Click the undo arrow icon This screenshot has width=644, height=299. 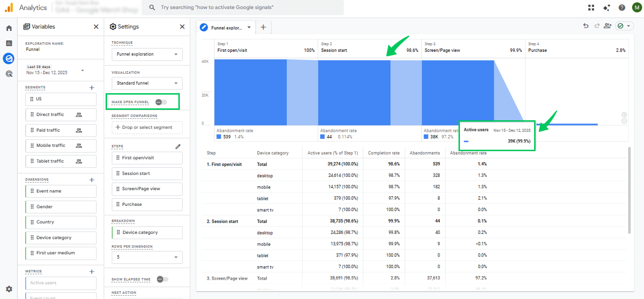click(586, 26)
